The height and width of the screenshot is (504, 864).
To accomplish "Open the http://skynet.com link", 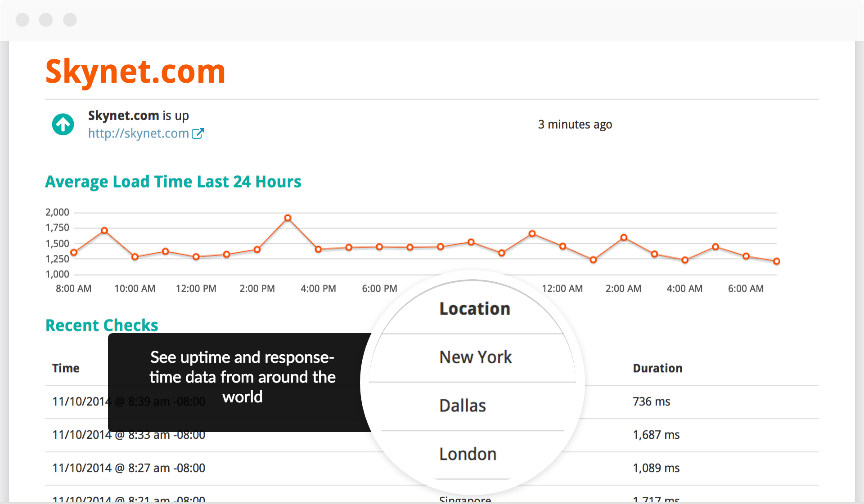I will [139, 134].
